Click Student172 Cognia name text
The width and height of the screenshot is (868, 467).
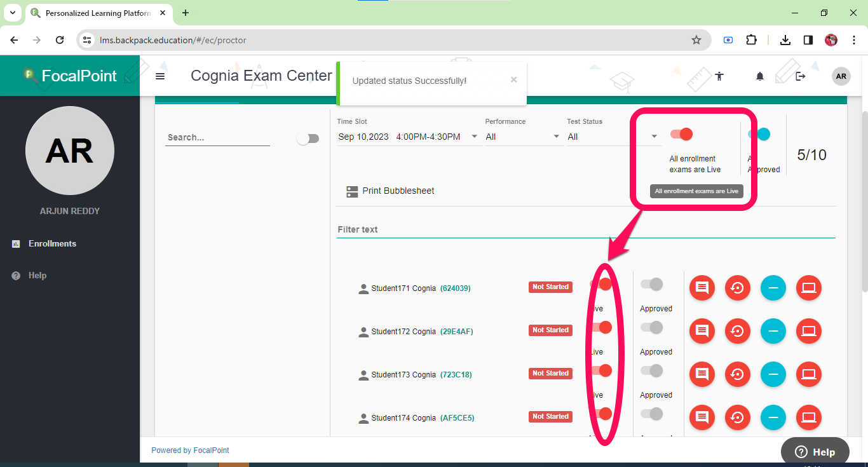click(403, 332)
